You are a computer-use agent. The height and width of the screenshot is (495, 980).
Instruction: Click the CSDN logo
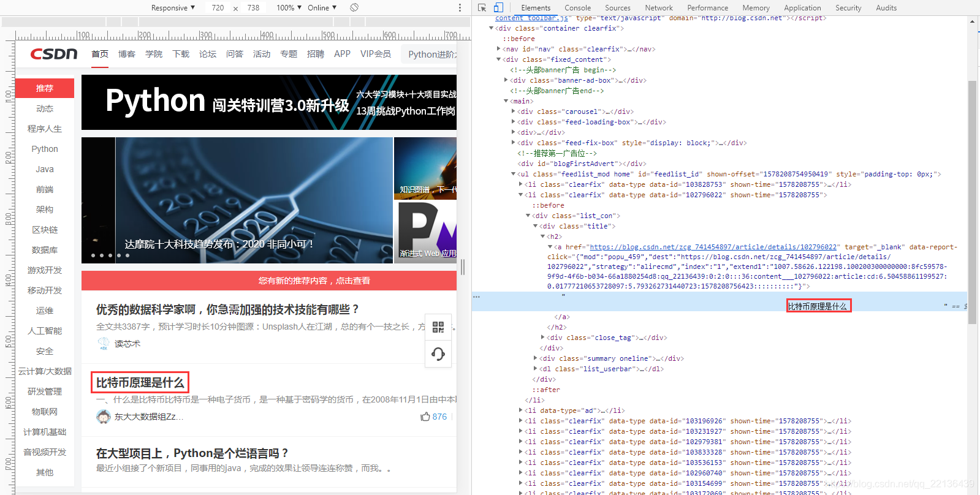[54, 54]
